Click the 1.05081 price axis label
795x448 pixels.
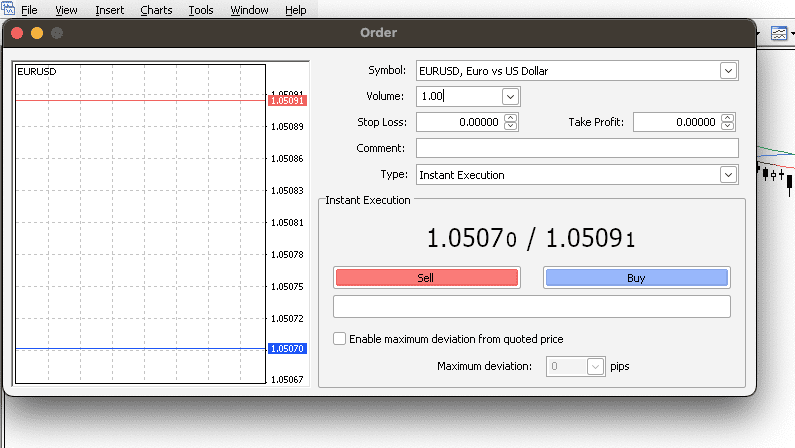(287, 222)
